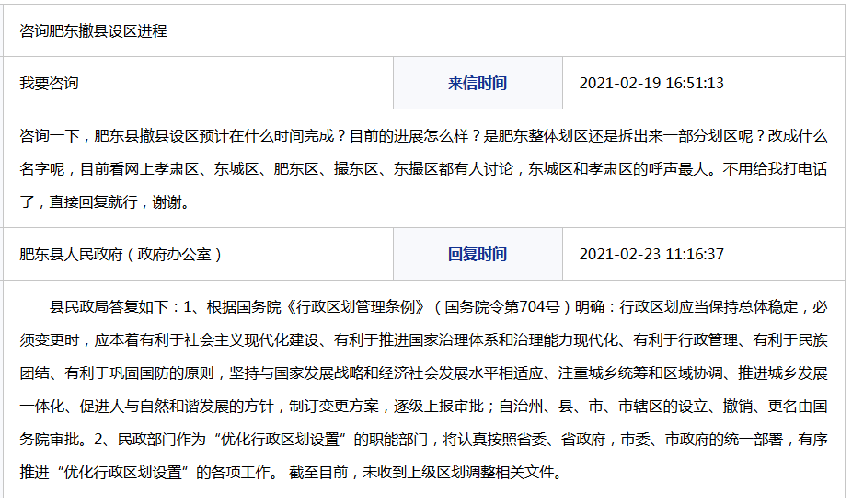Click the 回复时间 header label
The width and height of the screenshot is (852, 504).
tap(477, 254)
